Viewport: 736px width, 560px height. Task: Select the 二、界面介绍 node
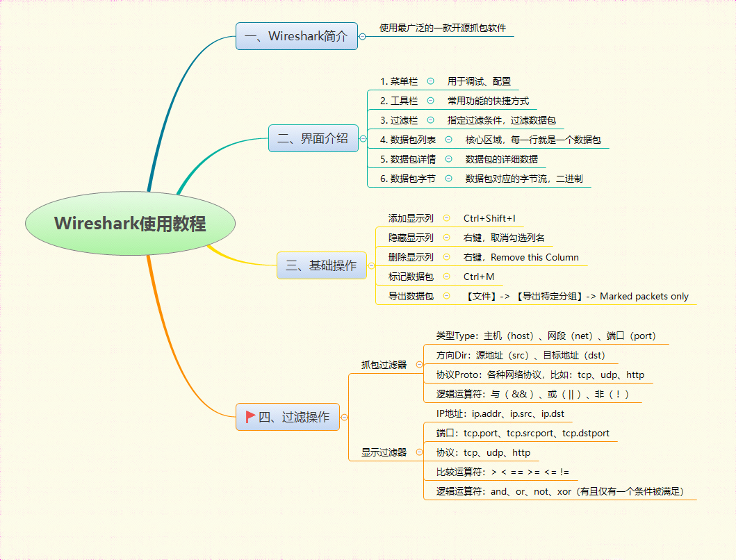point(313,138)
